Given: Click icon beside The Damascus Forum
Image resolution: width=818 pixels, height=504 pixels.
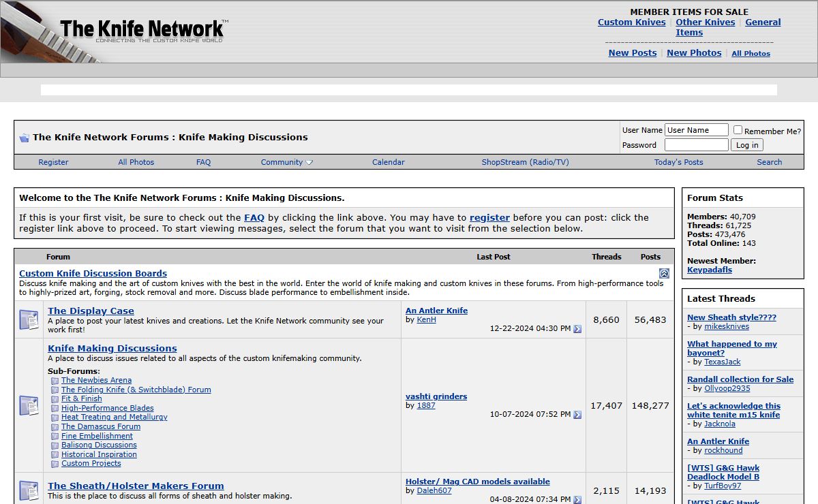Looking at the screenshot, I should coord(55,427).
